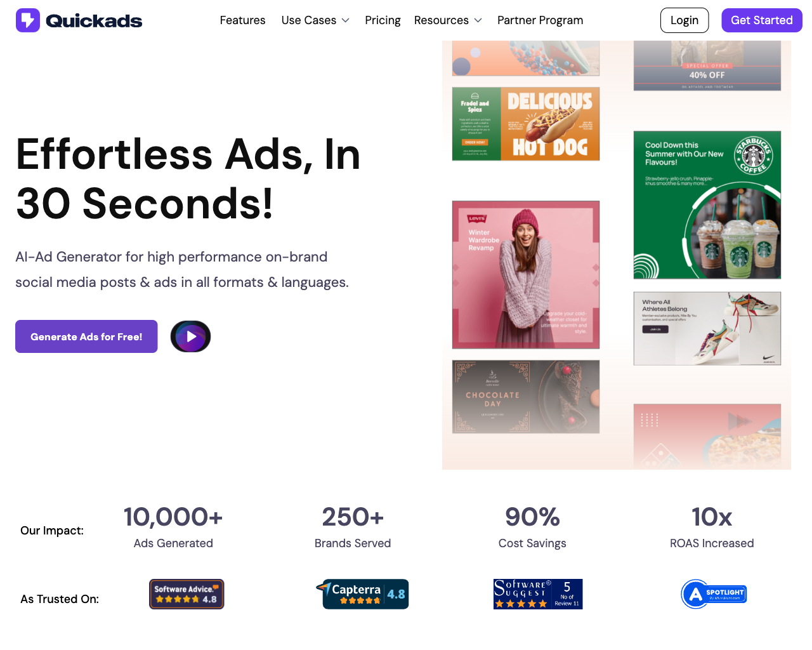
Task: Click the Quickads logo icon
Action: [x=28, y=20]
